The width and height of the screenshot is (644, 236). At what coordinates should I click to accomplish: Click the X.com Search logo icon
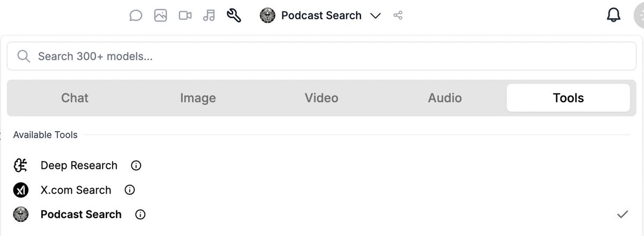tap(20, 190)
